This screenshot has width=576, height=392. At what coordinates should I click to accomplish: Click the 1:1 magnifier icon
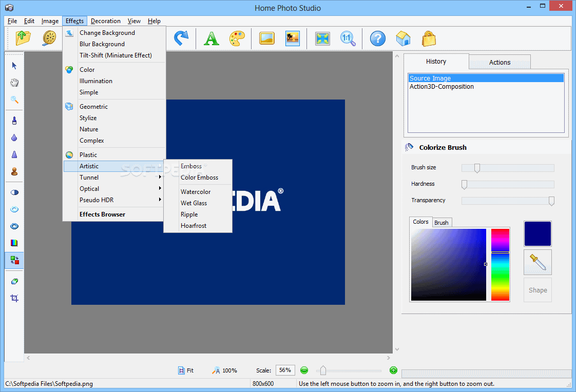(348, 38)
